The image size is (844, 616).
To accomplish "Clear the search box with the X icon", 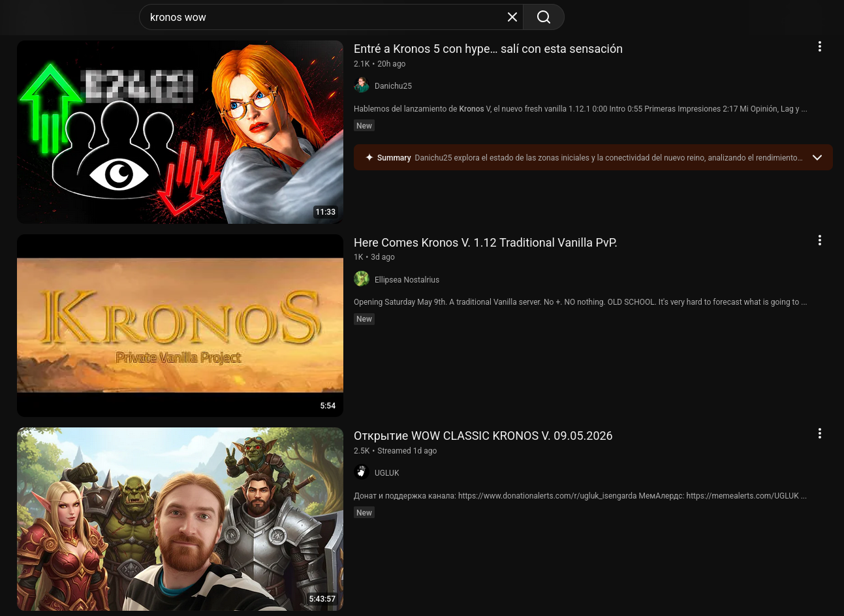I will tap(512, 17).
